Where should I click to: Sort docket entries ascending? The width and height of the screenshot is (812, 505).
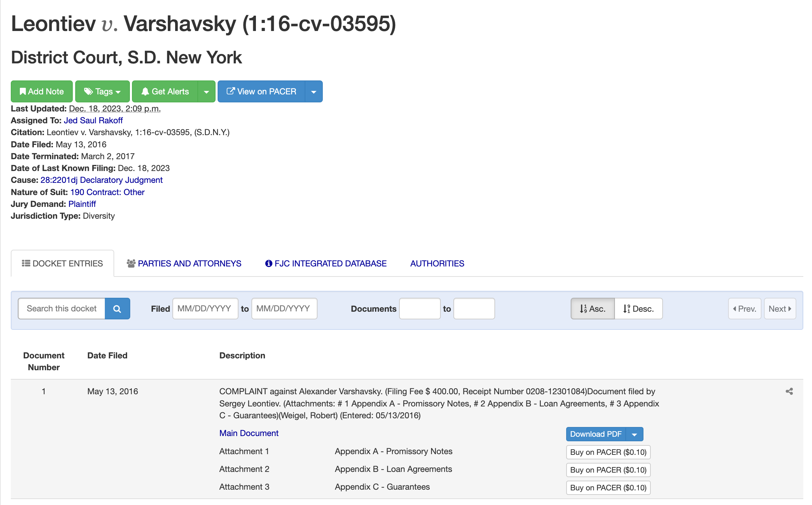pyautogui.click(x=593, y=309)
